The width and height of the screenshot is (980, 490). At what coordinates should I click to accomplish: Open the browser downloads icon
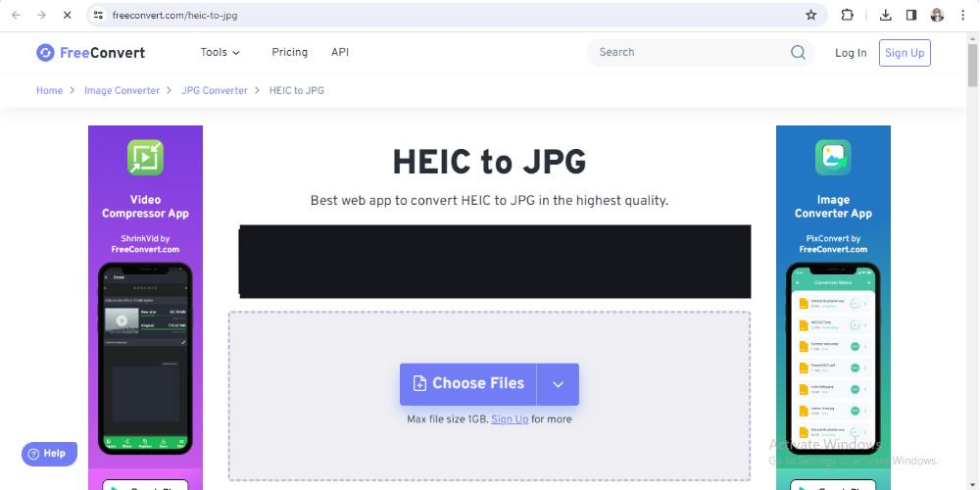(886, 16)
